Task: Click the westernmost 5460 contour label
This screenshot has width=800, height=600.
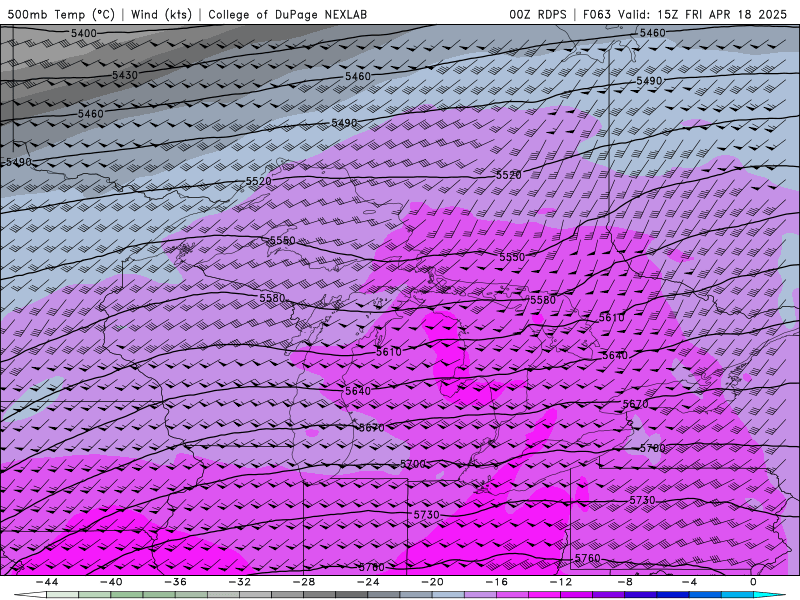Action: (x=91, y=113)
